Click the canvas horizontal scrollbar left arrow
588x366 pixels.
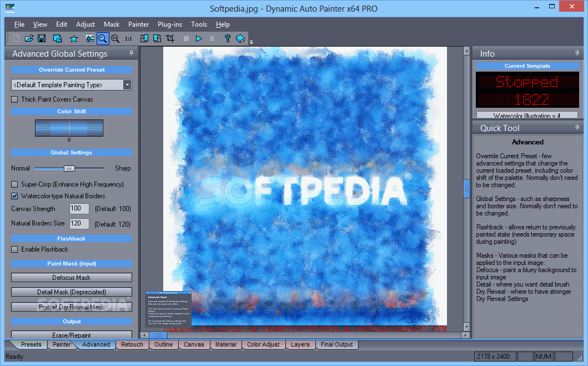tap(145, 335)
